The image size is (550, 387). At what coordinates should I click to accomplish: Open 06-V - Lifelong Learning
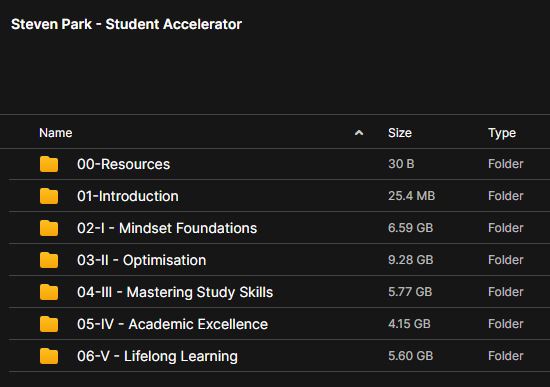tap(157, 356)
